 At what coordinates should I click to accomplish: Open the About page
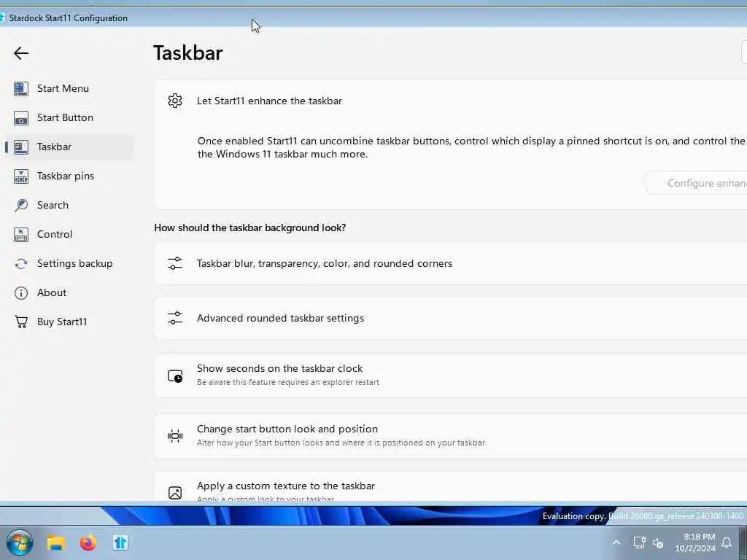click(x=69, y=293)
